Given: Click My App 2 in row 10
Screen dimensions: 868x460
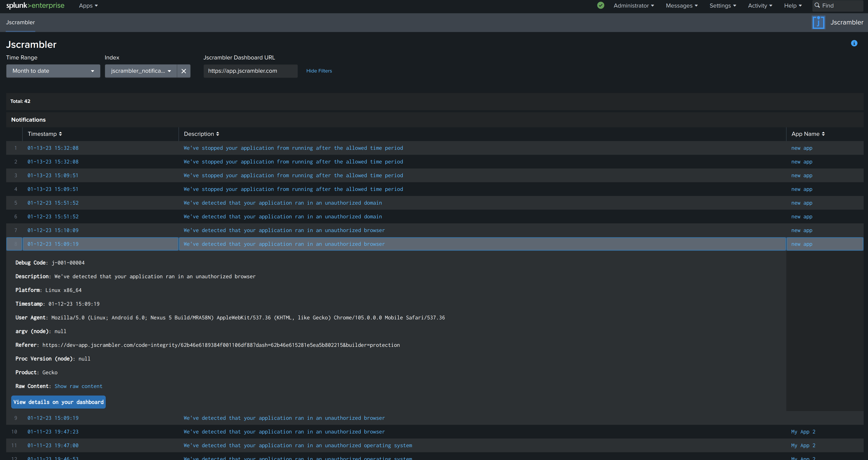Looking at the screenshot, I should click(x=803, y=432).
